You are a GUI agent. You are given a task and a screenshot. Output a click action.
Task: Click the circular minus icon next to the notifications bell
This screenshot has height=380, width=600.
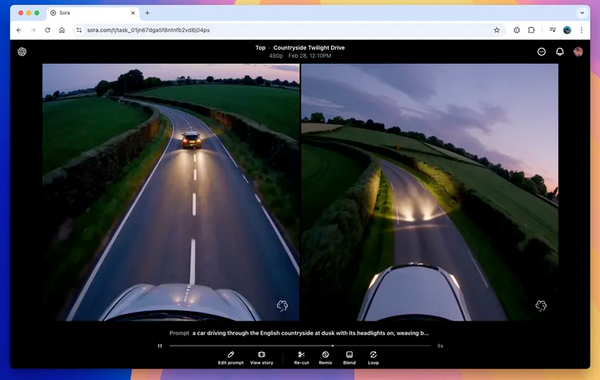541,52
